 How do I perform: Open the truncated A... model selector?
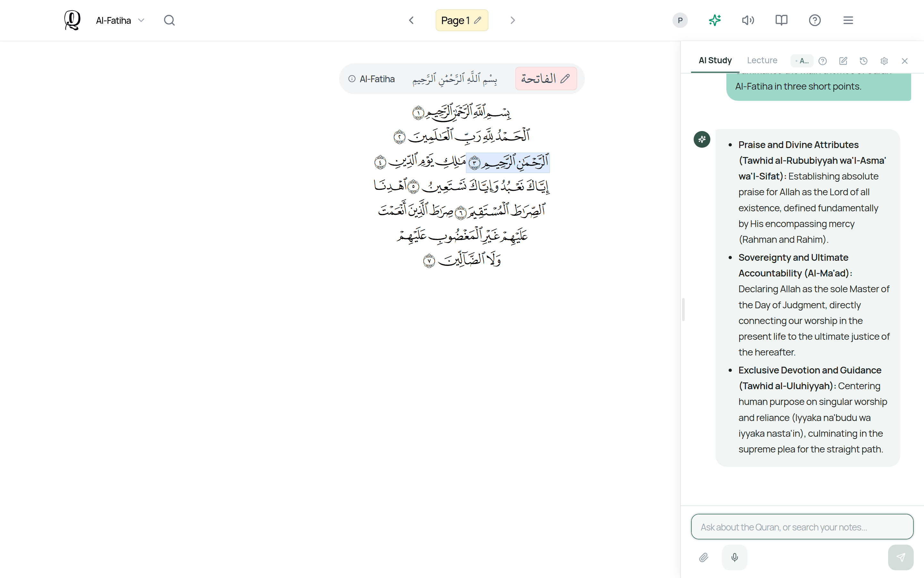802,61
